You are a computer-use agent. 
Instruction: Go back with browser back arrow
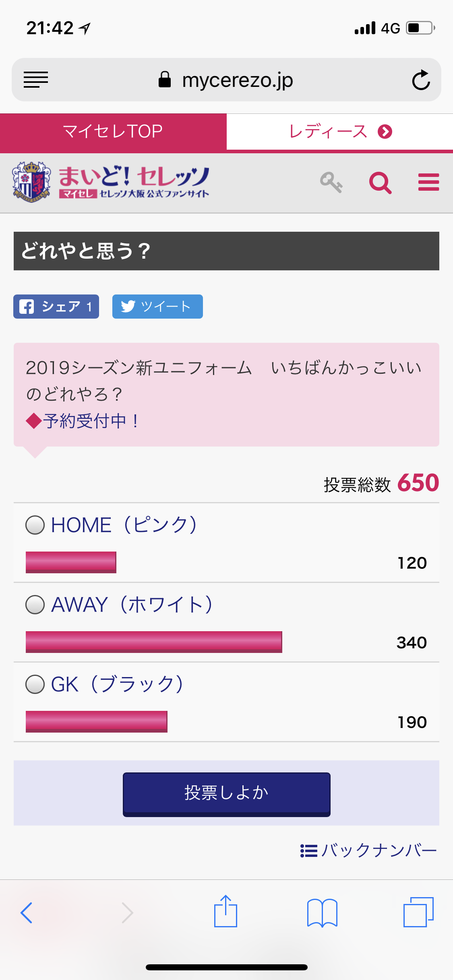click(27, 912)
